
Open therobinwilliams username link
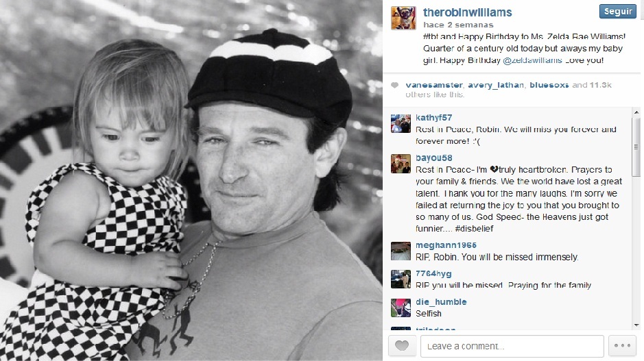click(467, 12)
